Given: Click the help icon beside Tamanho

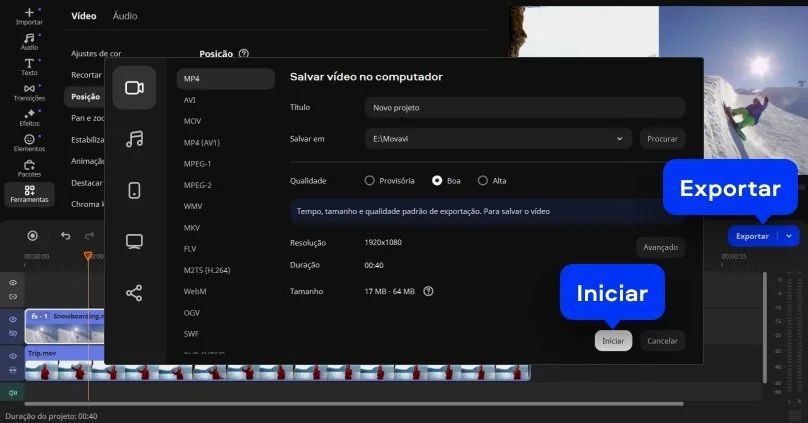Looking at the screenshot, I should coord(428,291).
